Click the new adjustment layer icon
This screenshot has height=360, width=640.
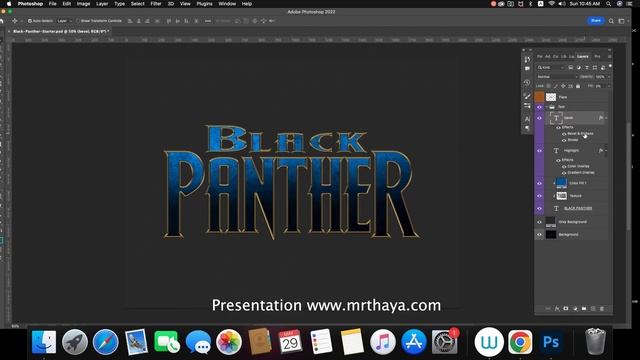(x=575, y=309)
